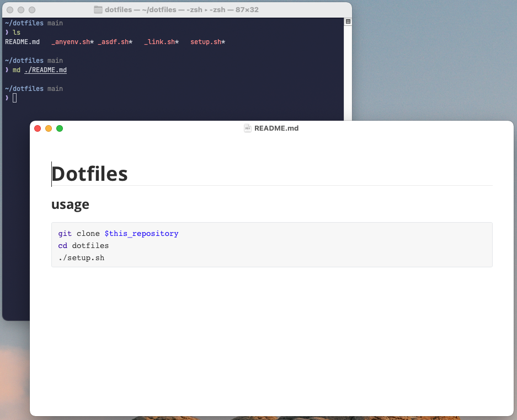The image size is (517, 420).
Task: Click the 'ls' command in Terminal
Action: click(x=17, y=33)
